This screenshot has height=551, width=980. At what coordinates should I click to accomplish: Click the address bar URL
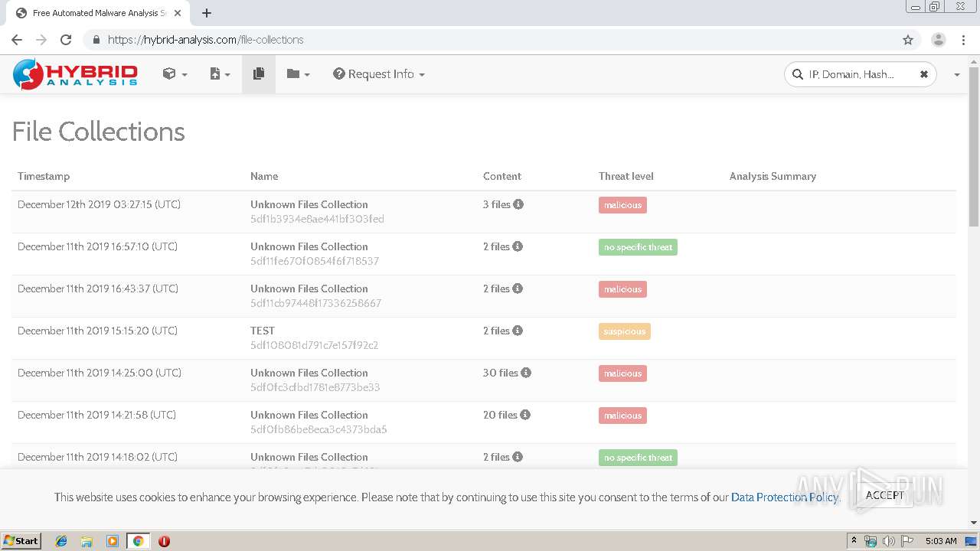click(x=205, y=40)
